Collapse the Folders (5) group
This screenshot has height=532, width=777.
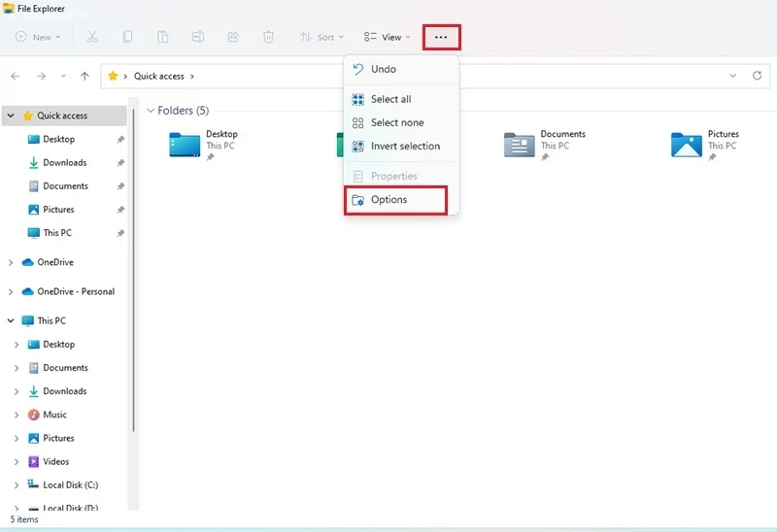click(x=151, y=111)
